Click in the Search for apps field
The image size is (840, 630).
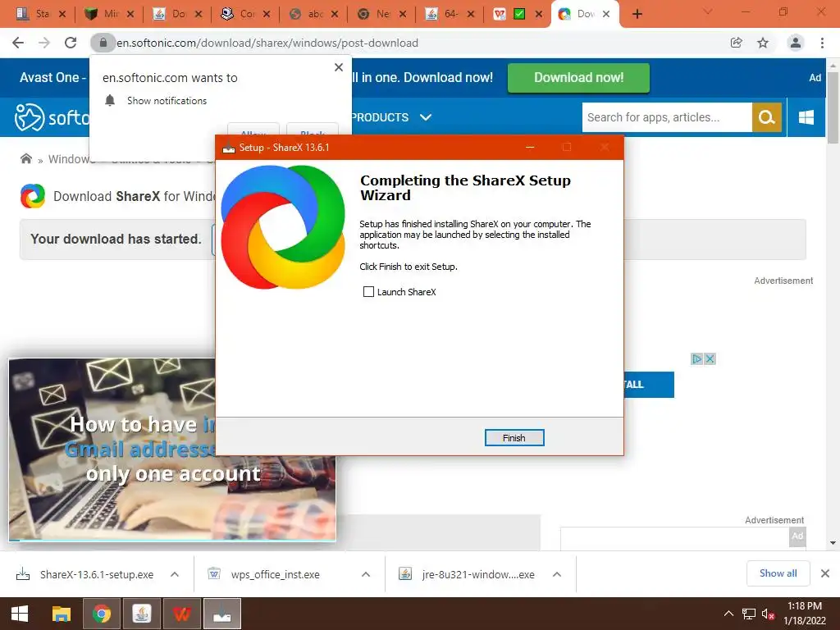[667, 117]
